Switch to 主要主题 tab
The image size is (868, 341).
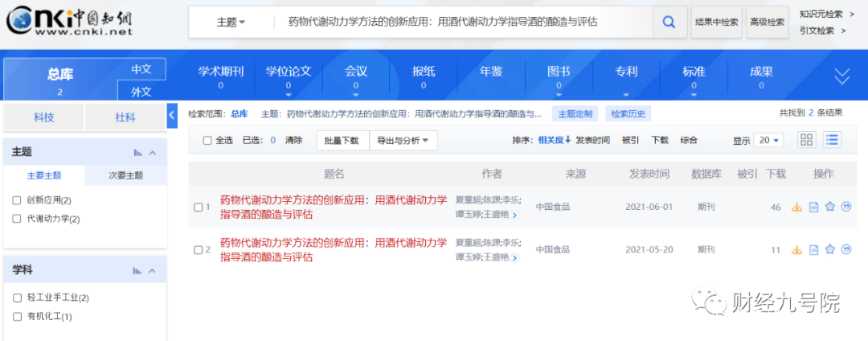(x=44, y=175)
